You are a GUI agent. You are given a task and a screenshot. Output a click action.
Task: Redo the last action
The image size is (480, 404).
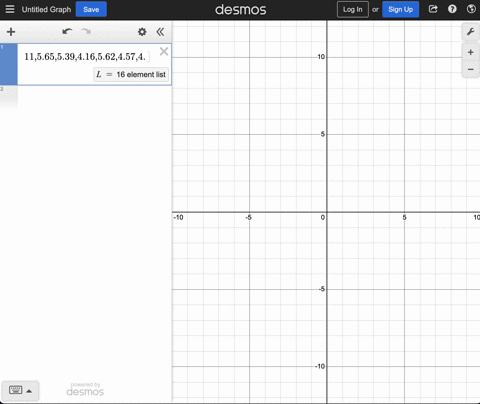(86, 32)
